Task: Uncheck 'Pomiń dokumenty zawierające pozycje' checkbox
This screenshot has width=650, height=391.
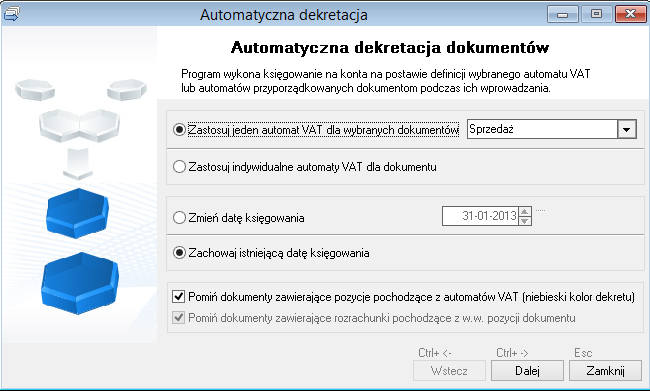Action: (179, 296)
